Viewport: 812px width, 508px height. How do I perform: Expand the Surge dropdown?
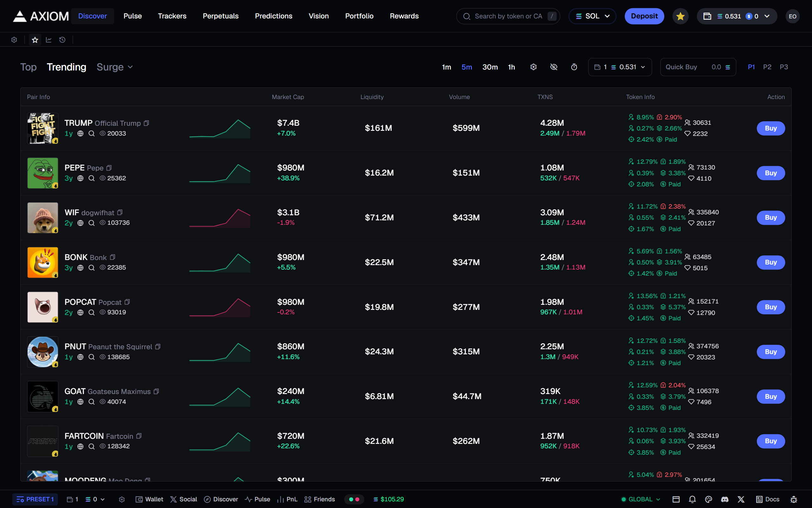(115, 67)
